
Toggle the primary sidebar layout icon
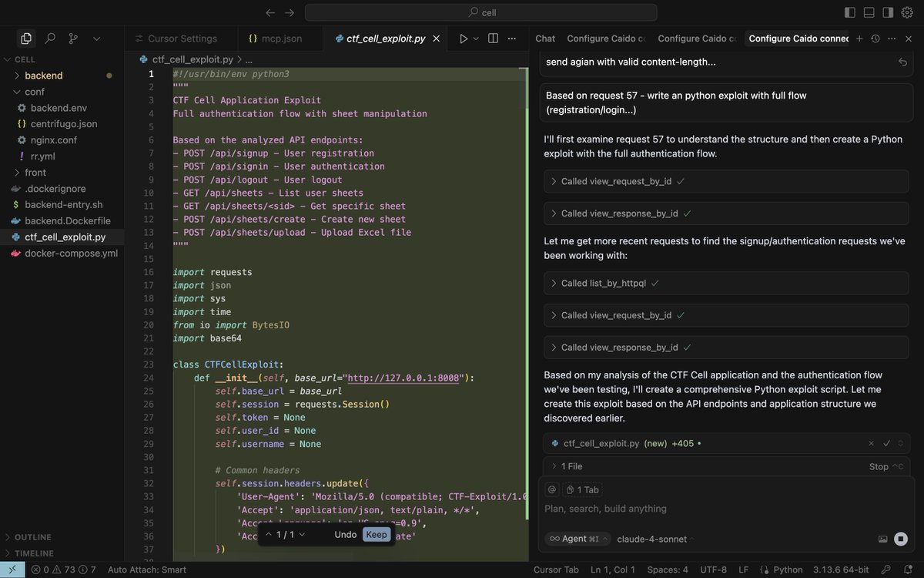(850, 12)
